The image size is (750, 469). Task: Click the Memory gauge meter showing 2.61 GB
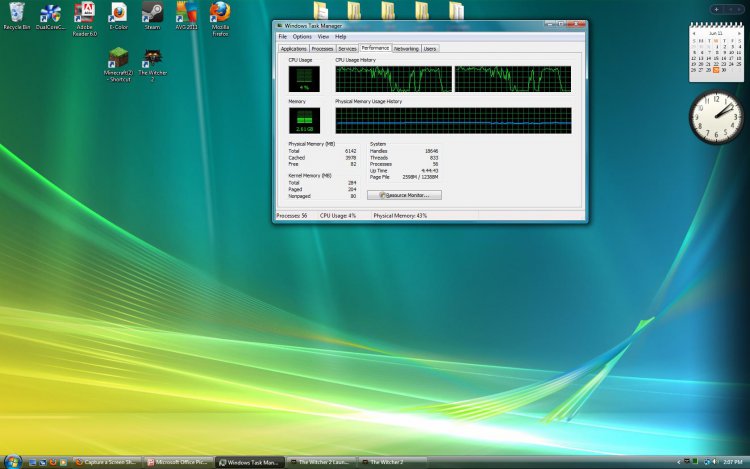click(x=304, y=120)
